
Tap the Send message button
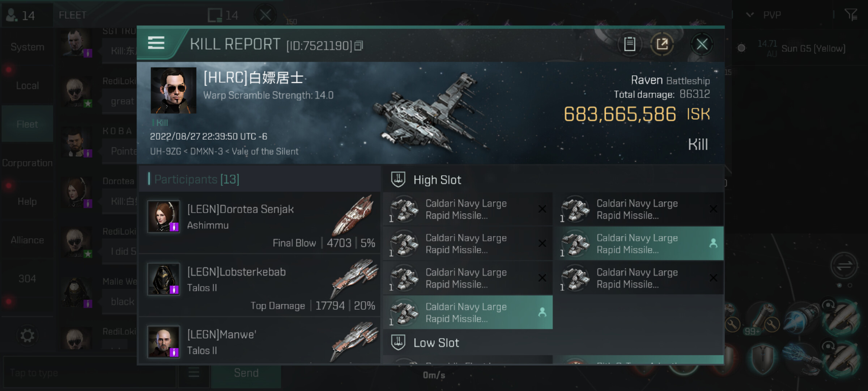(246, 373)
